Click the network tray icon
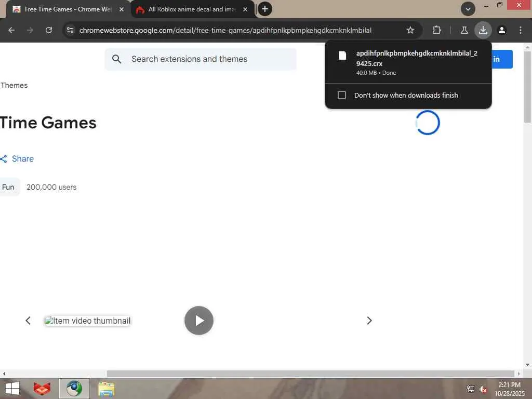 pyautogui.click(x=470, y=389)
